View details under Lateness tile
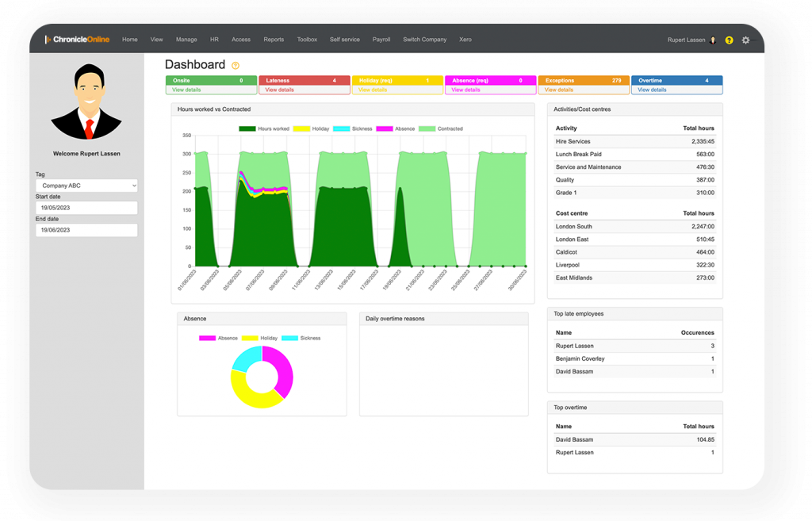812x521 pixels. (x=279, y=90)
